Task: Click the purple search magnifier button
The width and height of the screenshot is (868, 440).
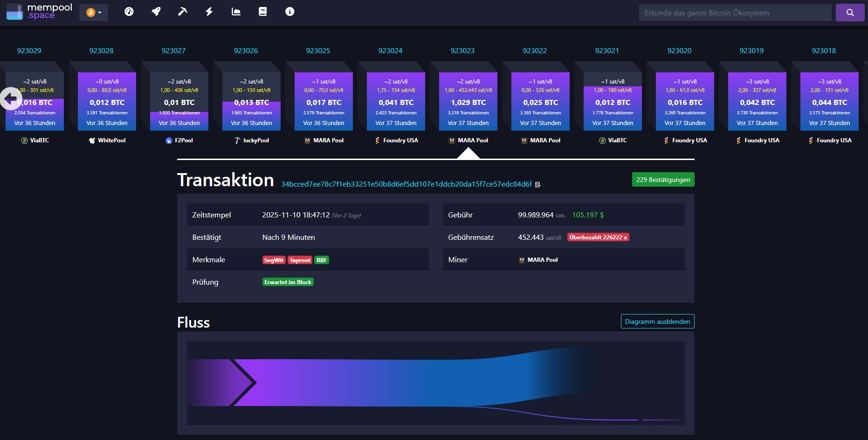Action: [x=850, y=13]
